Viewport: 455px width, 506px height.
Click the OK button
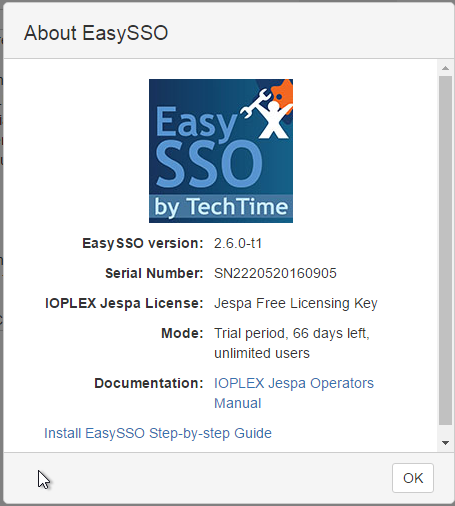(413, 478)
